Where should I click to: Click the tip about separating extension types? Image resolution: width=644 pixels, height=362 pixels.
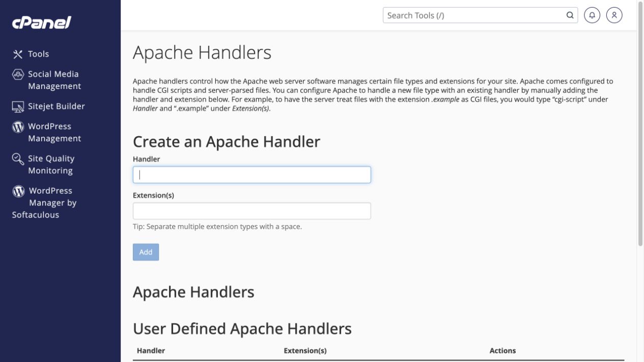coord(217,227)
